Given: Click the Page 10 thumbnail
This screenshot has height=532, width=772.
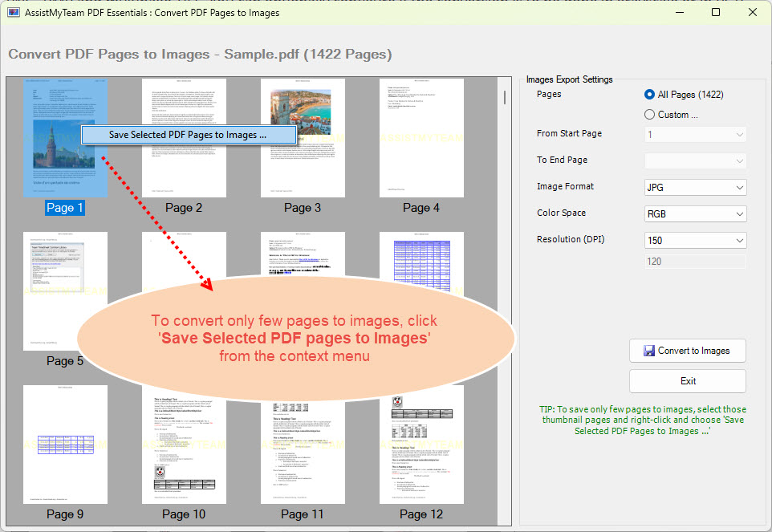Looking at the screenshot, I should tap(184, 444).
